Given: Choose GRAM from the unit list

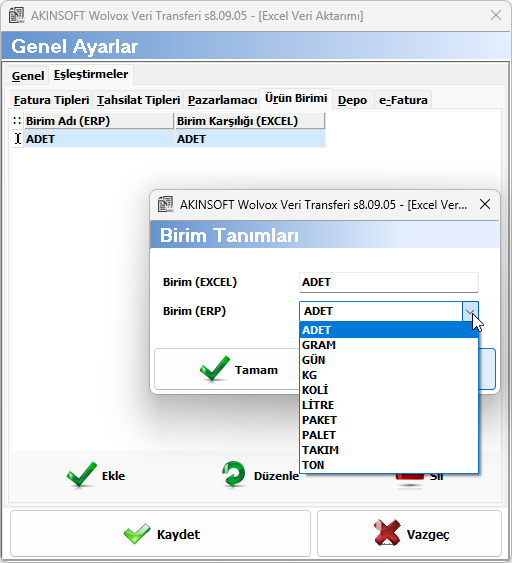Looking at the screenshot, I should click(x=388, y=345).
